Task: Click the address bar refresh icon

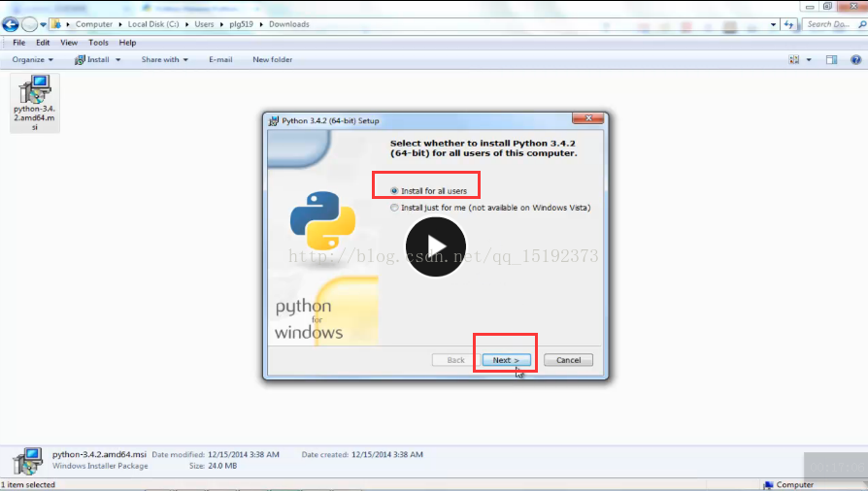Action: [788, 24]
